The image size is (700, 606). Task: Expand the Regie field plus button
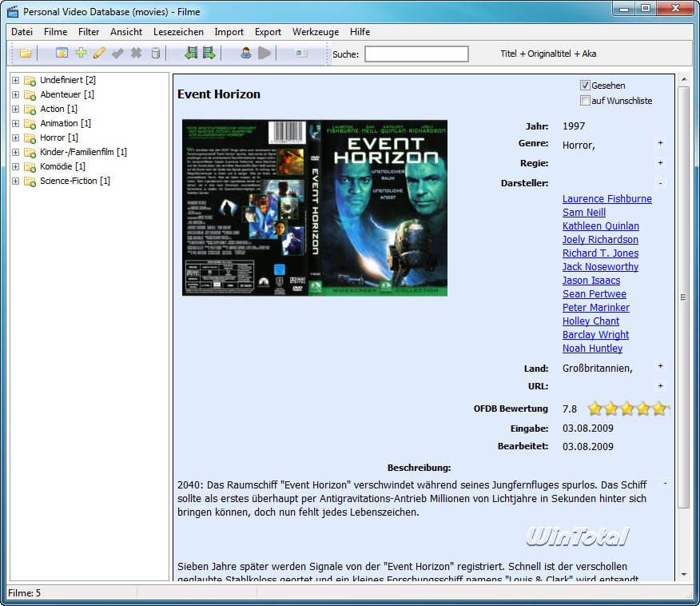660,162
